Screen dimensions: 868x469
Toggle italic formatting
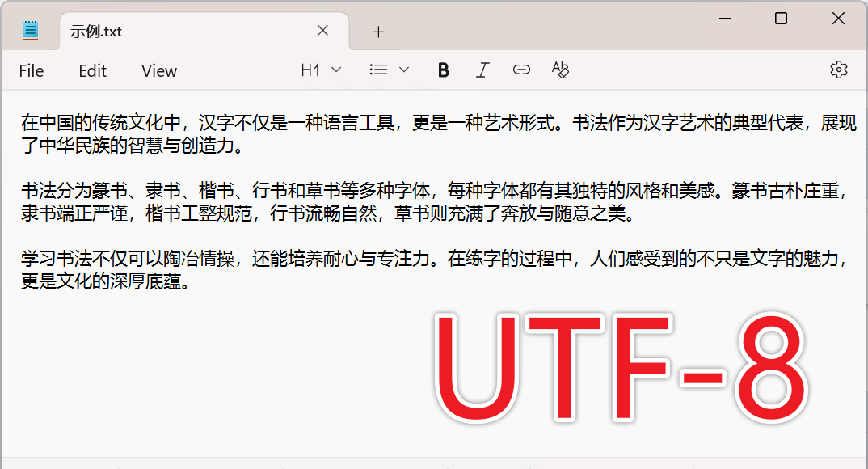click(482, 70)
